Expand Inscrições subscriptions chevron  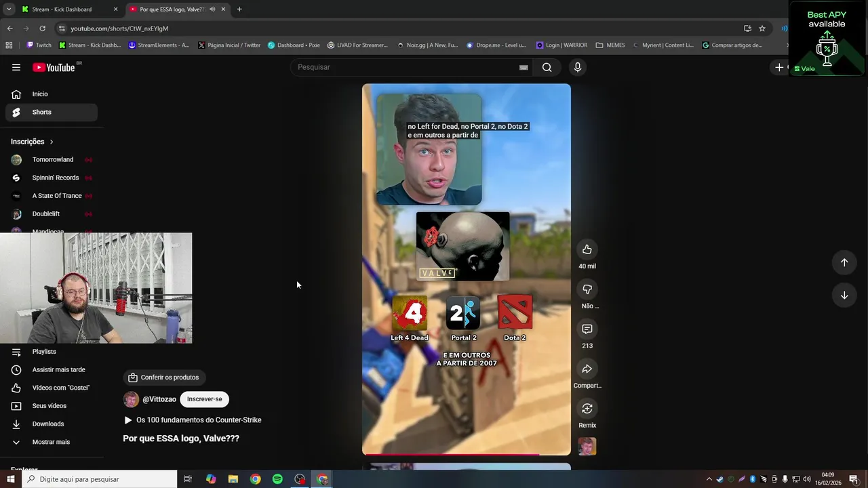click(52, 142)
